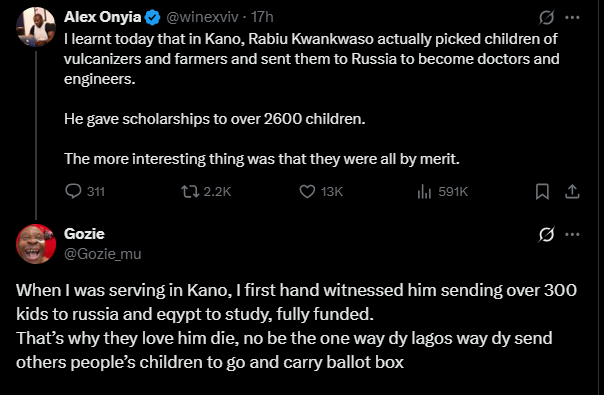Image resolution: width=604 pixels, height=395 pixels.
Task: Open the 17h timestamp link
Action: (x=262, y=17)
